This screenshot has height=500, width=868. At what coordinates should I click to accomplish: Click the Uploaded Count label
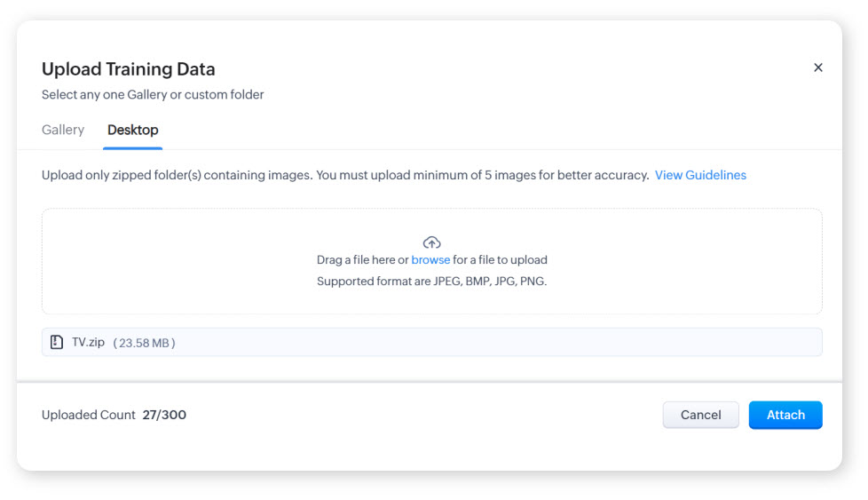(89, 415)
